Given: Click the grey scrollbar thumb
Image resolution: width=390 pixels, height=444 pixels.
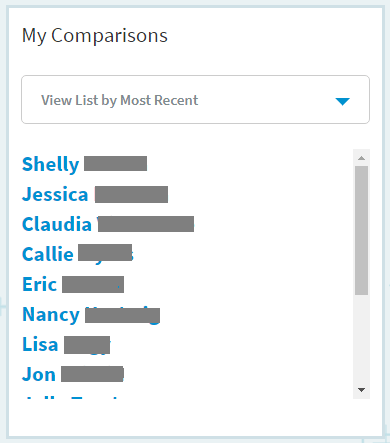Looking at the screenshot, I should click(361, 230).
